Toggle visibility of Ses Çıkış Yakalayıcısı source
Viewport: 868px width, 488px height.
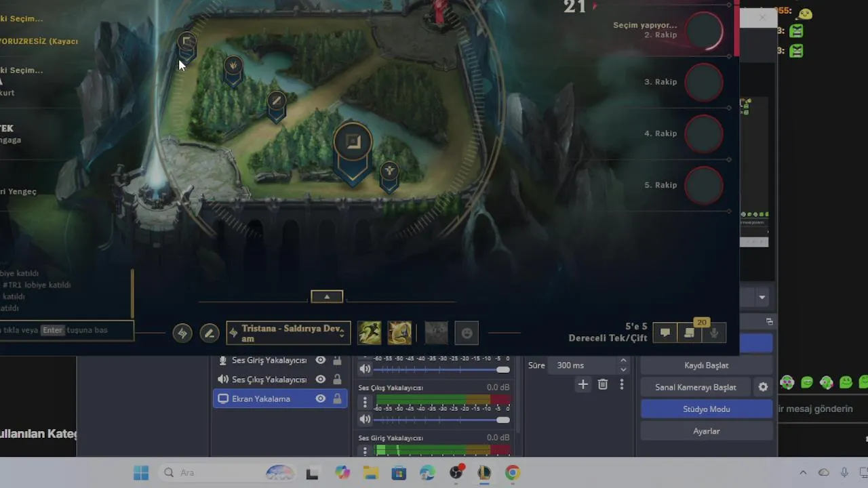(x=320, y=380)
